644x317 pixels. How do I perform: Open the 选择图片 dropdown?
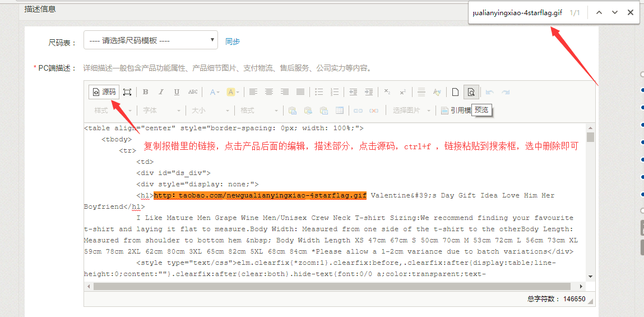(411, 111)
